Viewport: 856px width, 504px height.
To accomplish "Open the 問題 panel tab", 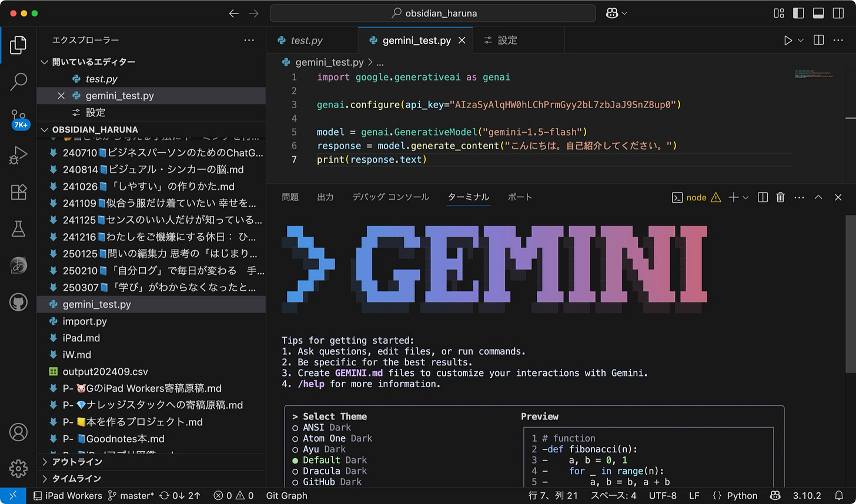I will click(290, 197).
